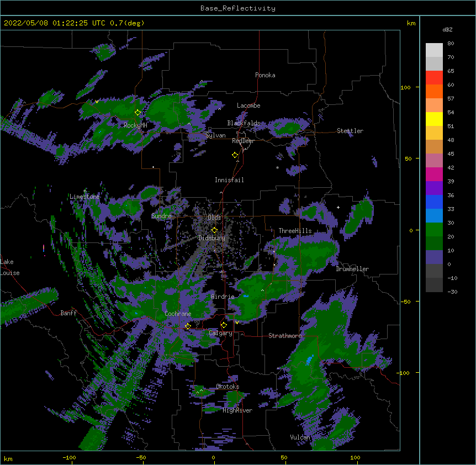476x465 pixels.
Task: Click the Sylvan label
Action: [215, 135]
